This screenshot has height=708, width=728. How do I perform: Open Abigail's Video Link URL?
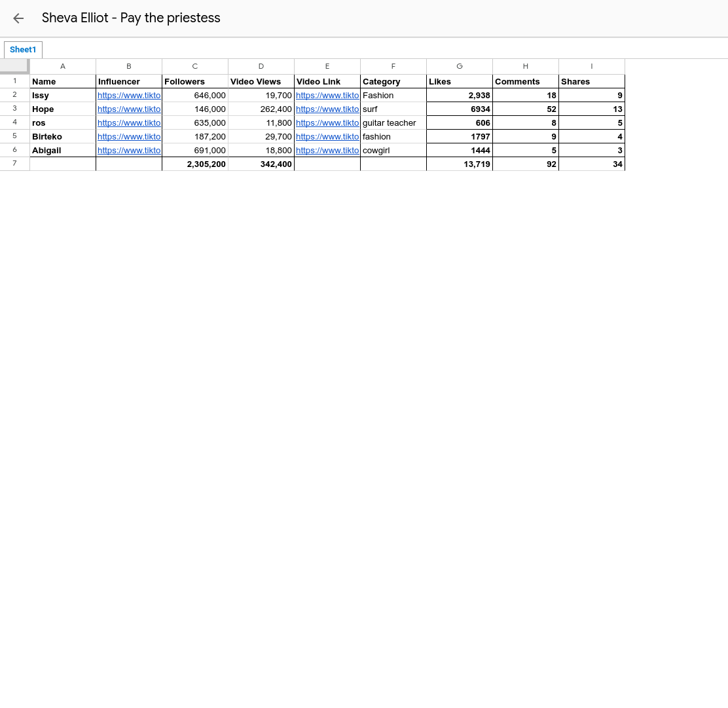(x=327, y=151)
